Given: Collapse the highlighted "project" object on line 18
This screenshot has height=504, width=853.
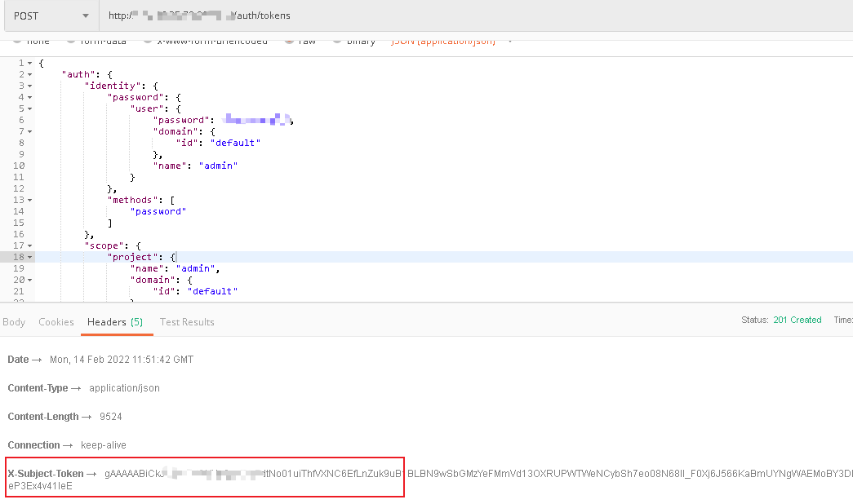Looking at the screenshot, I should [29, 257].
